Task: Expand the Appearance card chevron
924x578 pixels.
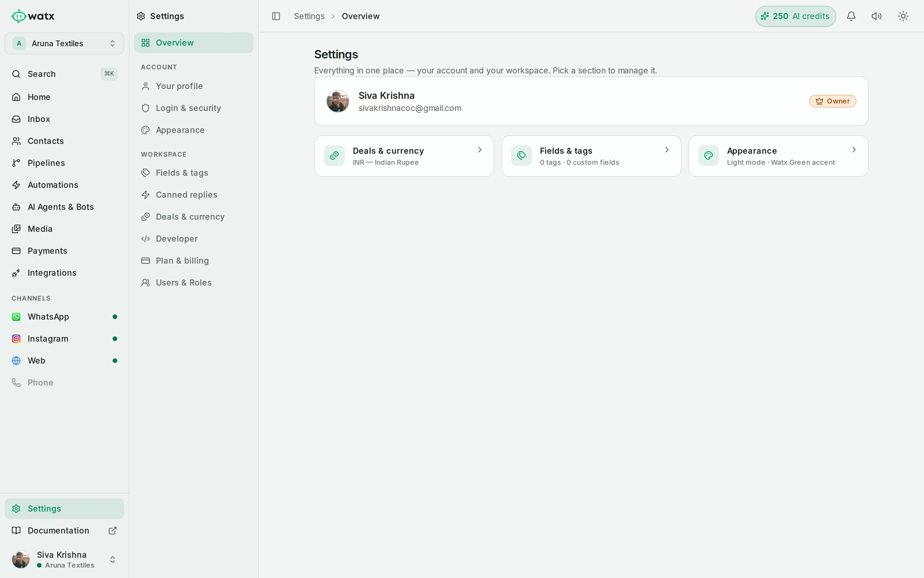Action: (854, 150)
